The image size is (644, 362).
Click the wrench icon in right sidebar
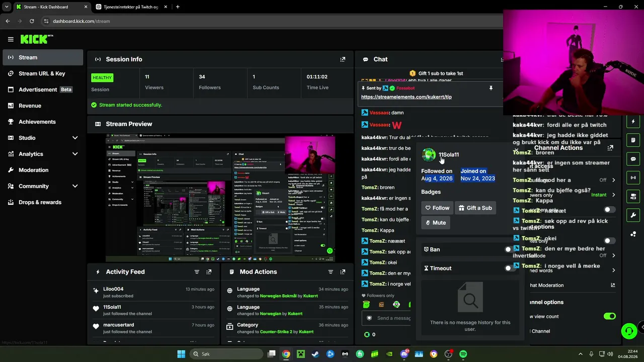tap(633, 215)
